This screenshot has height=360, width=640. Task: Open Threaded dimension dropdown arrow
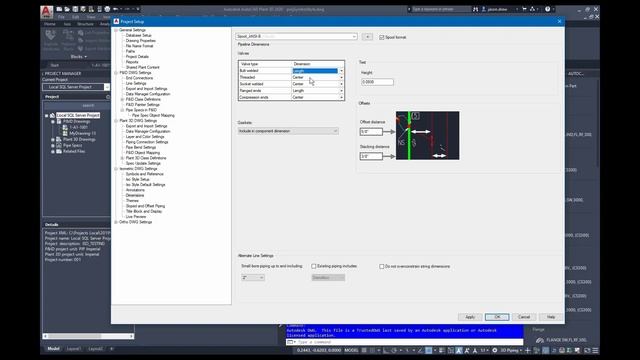(x=341, y=77)
